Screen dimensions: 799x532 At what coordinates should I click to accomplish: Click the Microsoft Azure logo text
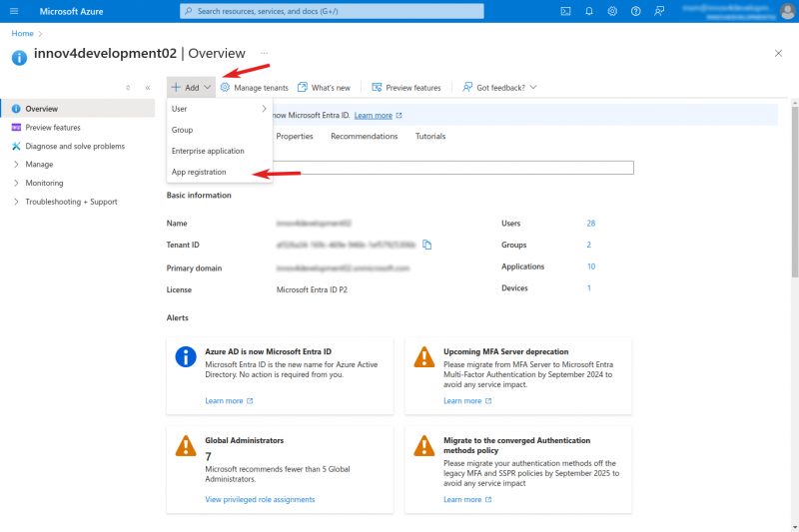pyautogui.click(x=71, y=11)
